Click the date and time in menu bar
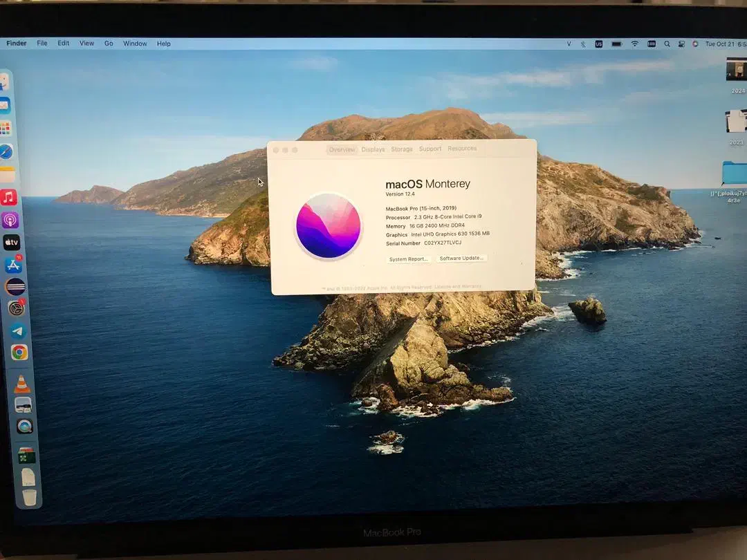Screen dimensions: 747x560 (x=725, y=44)
